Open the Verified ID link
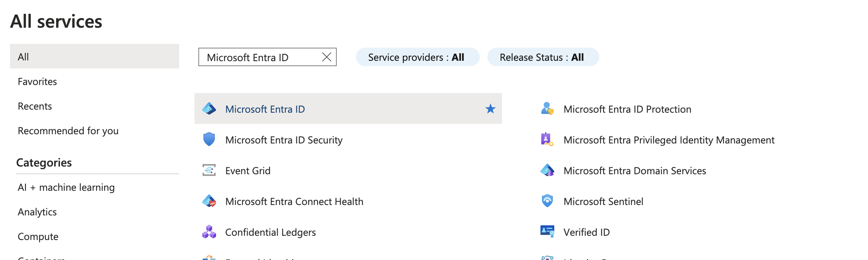The height and width of the screenshot is (260, 868). coord(587,232)
